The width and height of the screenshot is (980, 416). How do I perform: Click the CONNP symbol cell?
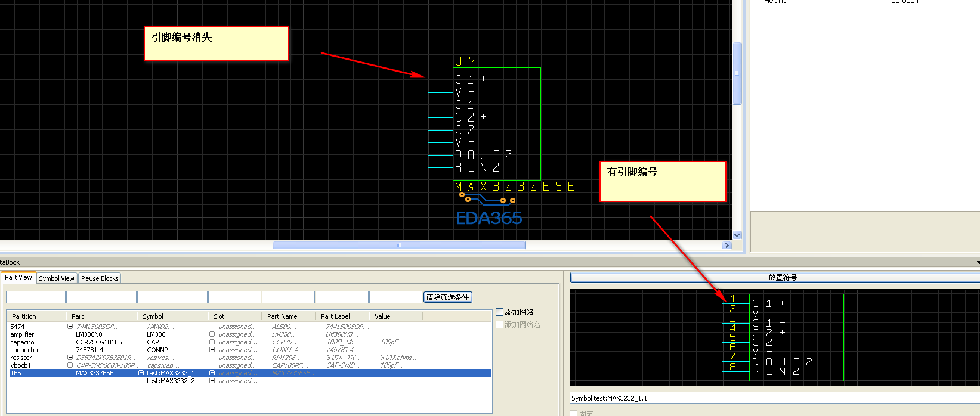pyautogui.click(x=157, y=350)
